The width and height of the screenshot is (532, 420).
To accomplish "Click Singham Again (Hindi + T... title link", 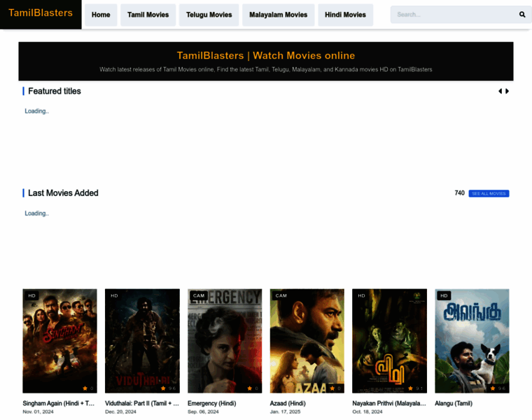I will [58, 403].
